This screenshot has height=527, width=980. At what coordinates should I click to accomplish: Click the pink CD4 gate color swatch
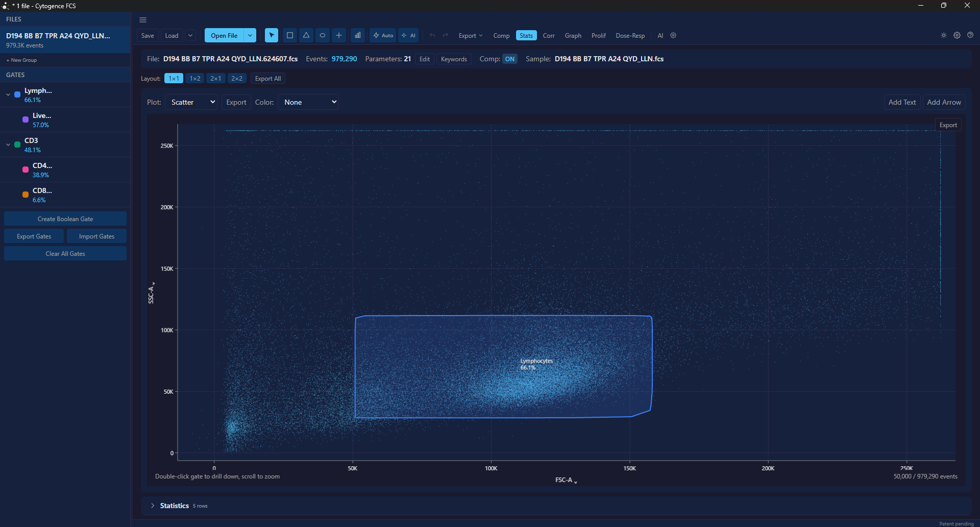click(x=26, y=170)
